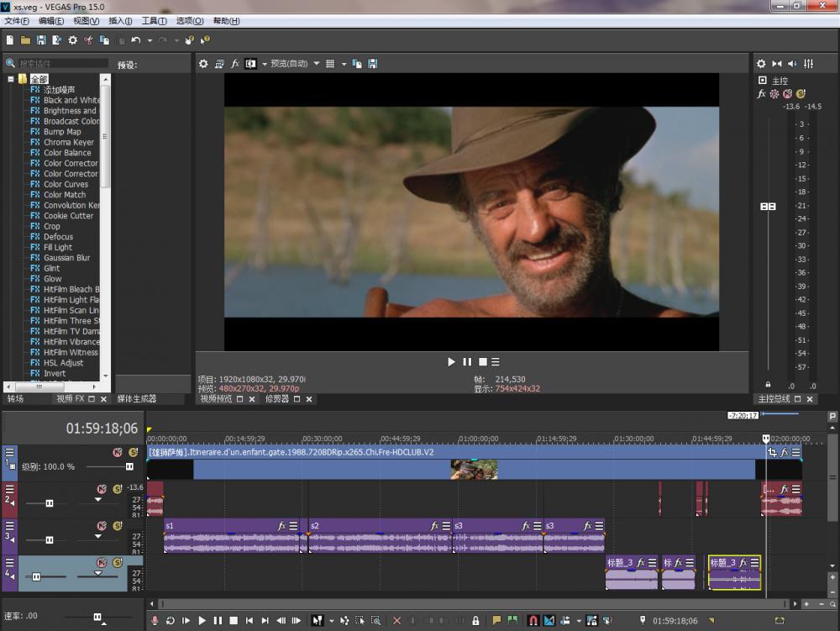Open project properties gear in the main toolbar
Screen dimensions: 840x631
point(72,40)
